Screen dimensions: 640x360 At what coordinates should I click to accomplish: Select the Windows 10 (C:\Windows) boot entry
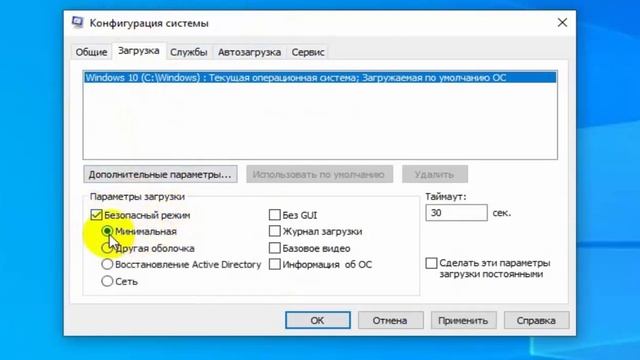pos(320,78)
